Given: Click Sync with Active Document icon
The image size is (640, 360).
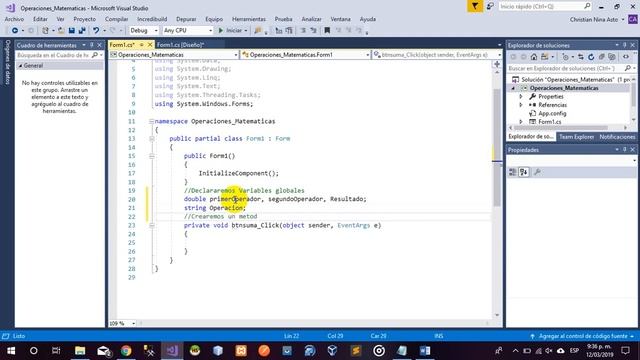Looking at the screenshot, I should coord(580,57).
